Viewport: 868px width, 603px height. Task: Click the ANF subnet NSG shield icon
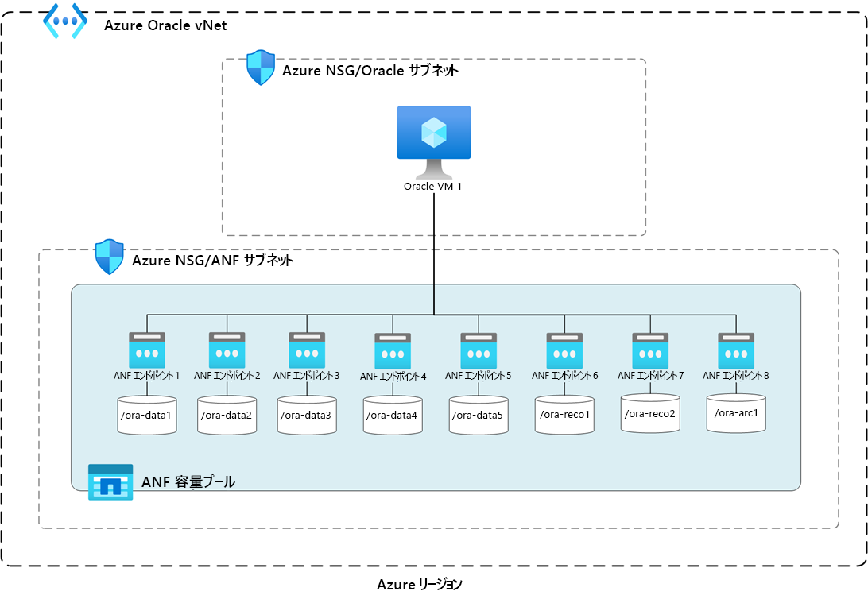coord(110,257)
